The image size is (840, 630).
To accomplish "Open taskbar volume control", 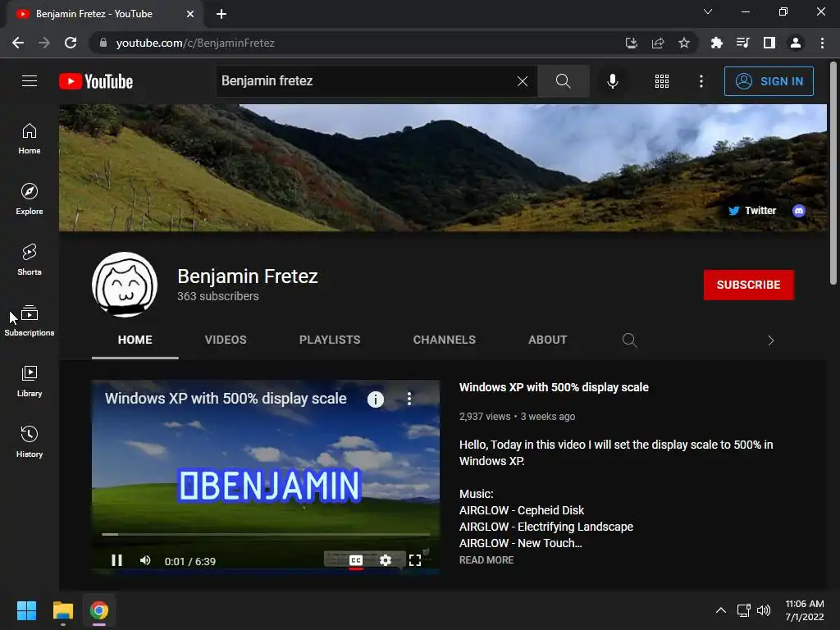I will coord(764,610).
